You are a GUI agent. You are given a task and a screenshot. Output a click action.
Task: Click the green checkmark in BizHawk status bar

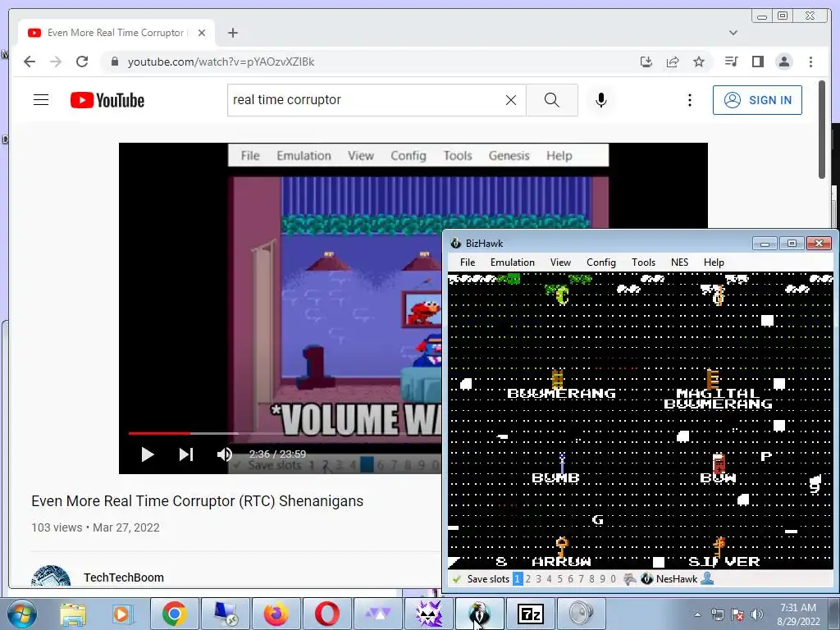[457, 579]
